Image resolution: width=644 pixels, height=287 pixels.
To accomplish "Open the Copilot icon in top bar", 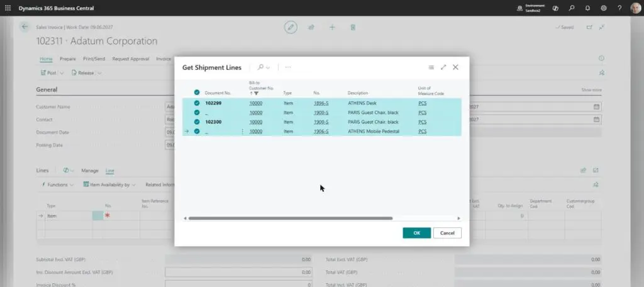I will (555, 8).
